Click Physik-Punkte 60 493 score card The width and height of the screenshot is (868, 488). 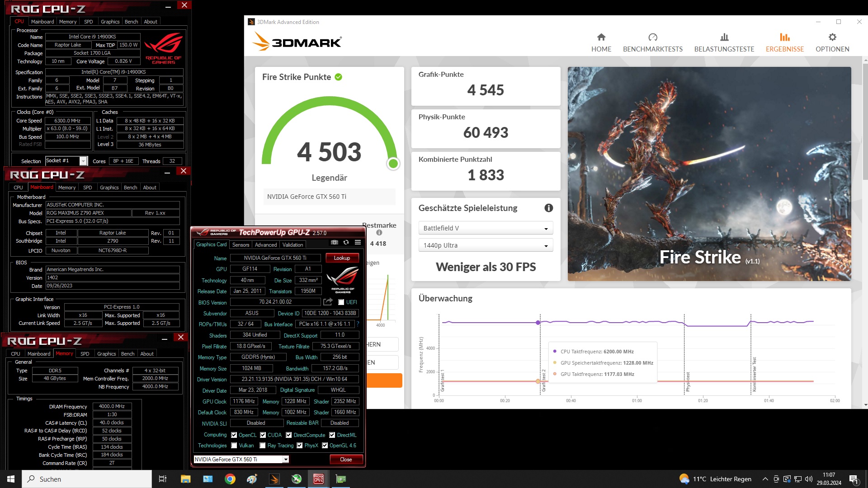click(x=486, y=129)
